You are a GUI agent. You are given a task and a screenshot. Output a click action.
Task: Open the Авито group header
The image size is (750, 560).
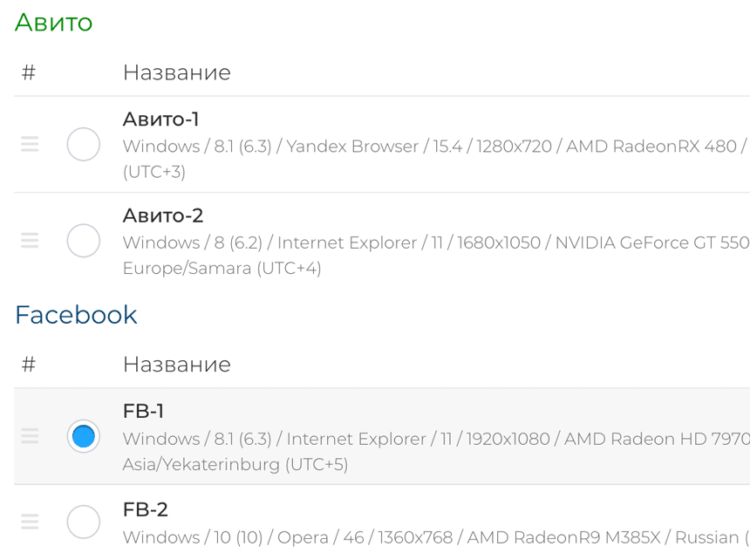click(x=53, y=23)
